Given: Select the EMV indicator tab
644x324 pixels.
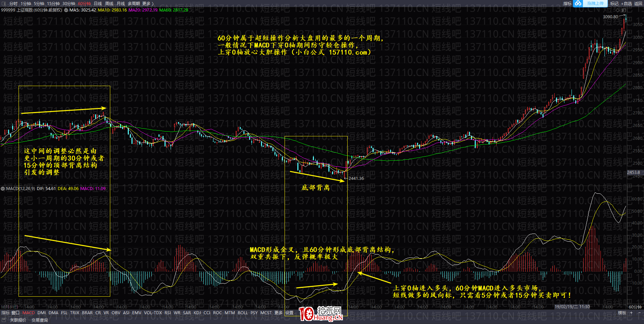Looking at the screenshot, I should [x=137, y=313].
